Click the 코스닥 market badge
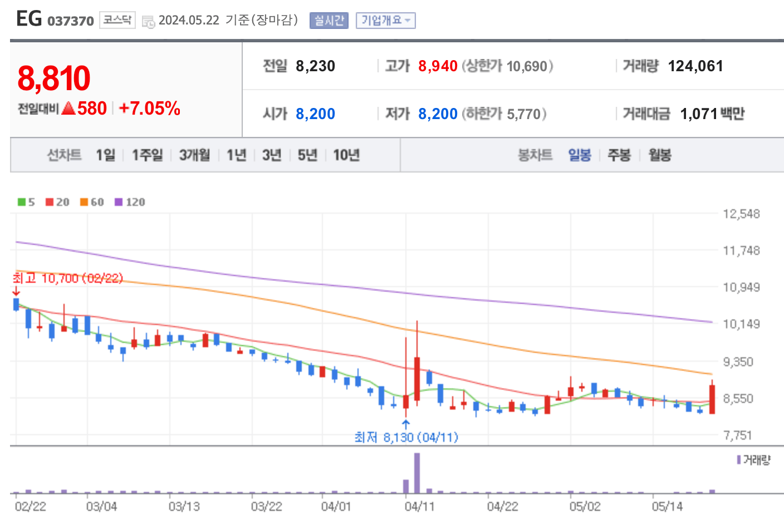The height and width of the screenshot is (532, 784). pos(117,20)
